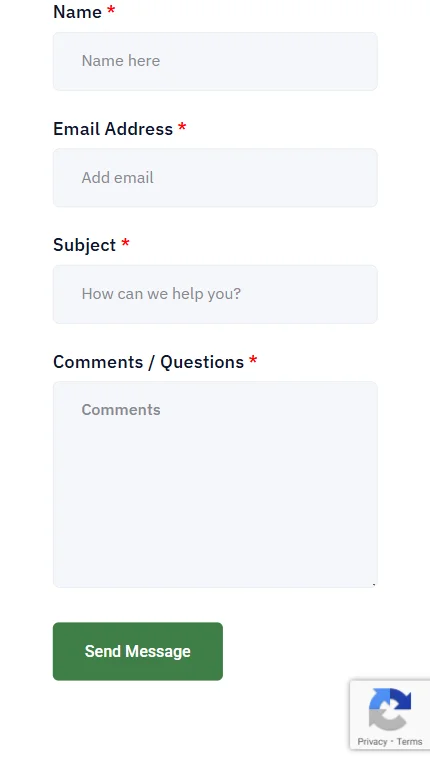Click the Email Address label
The height and width of the screenshot is (765, 430).
tap(113, 129)
